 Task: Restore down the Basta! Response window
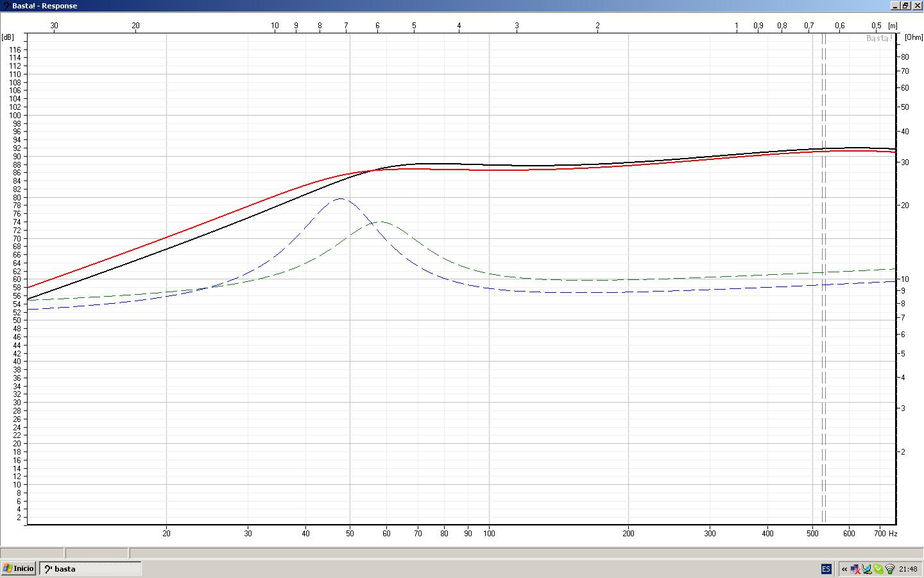[905, 6]
